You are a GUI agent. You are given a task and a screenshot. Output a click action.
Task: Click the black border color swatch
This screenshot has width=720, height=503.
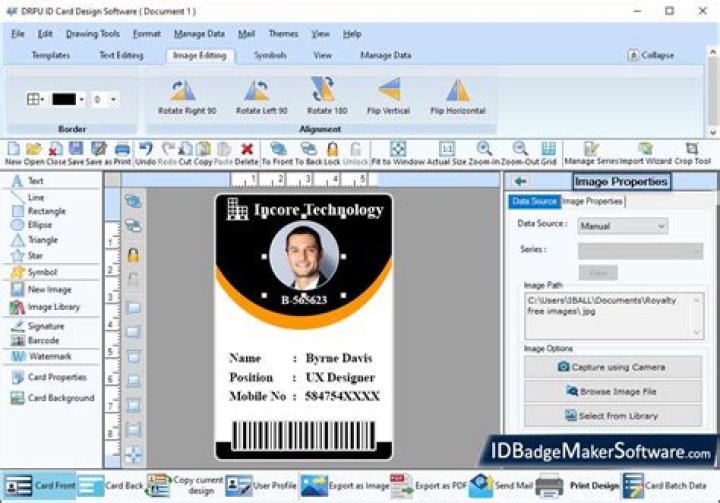pos(64,99)
